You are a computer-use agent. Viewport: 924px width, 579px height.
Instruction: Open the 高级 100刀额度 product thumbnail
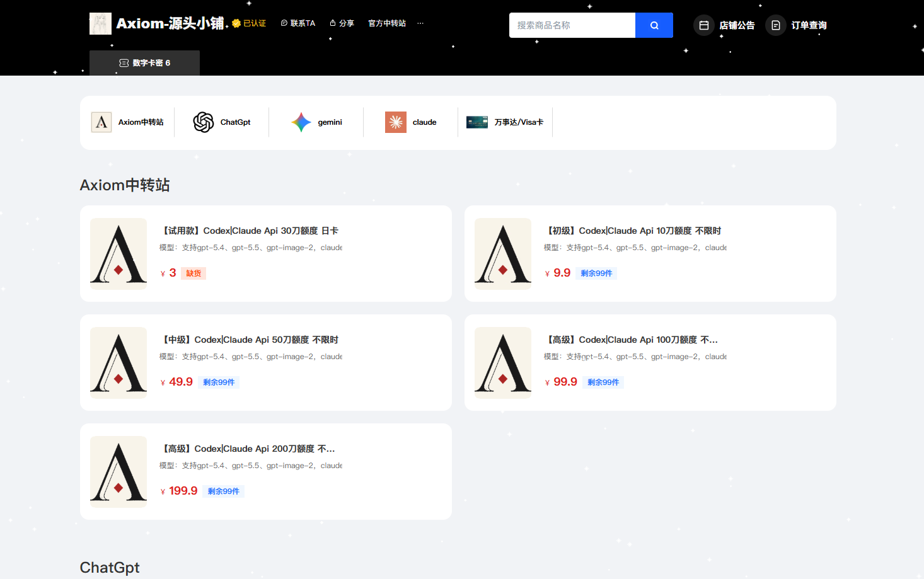[x=503, y=363]
